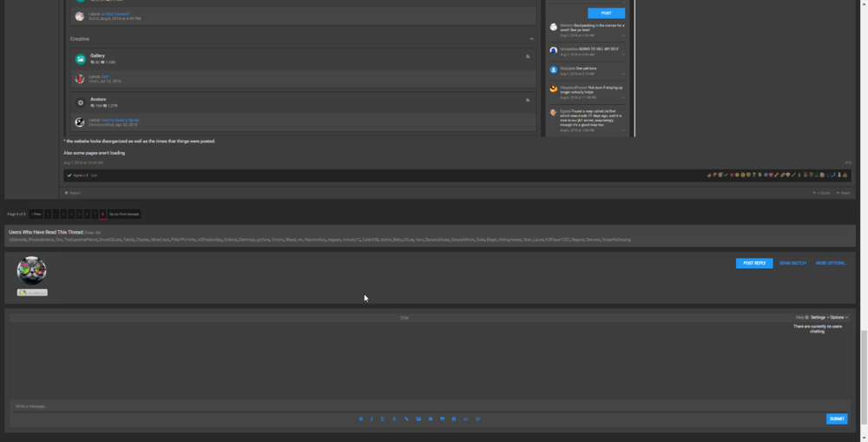The width and height of the screenshot is (868, 442).
Task: Click final icon at end of rating row
Action: (845, 175)
